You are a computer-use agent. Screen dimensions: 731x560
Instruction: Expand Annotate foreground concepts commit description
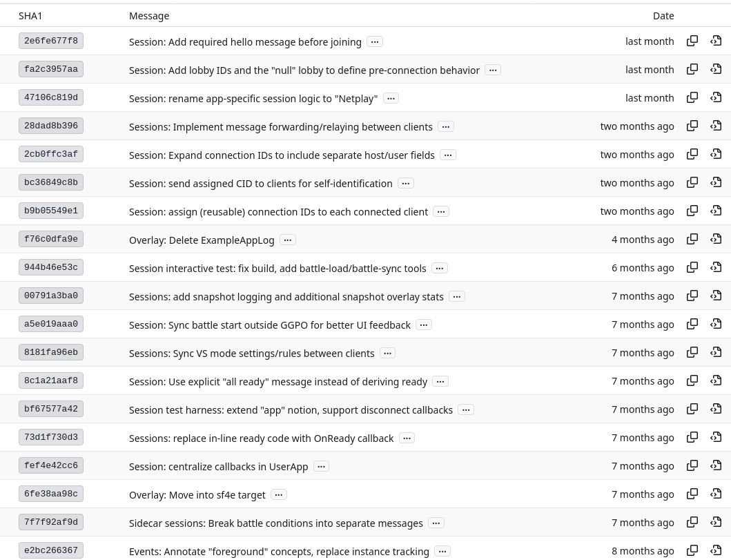coord(442,551)
